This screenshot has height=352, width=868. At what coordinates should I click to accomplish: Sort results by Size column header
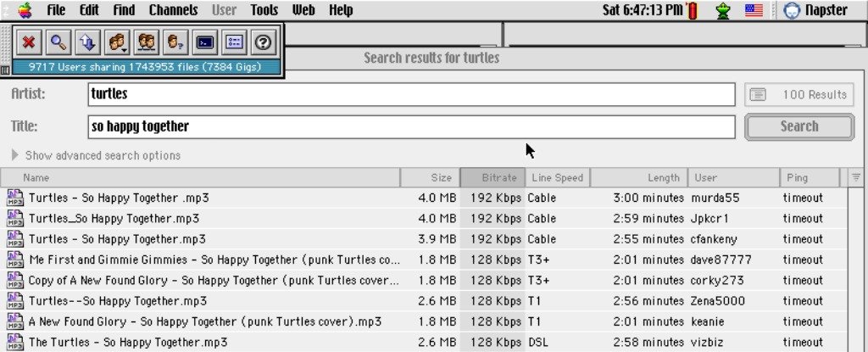(431, 178)
